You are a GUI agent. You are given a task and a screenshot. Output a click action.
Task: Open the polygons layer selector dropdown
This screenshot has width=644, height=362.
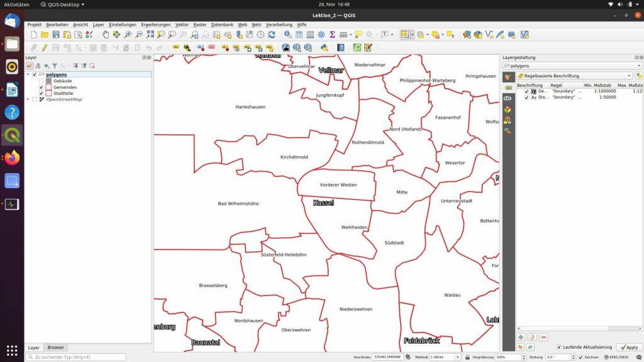click(572, 65)
